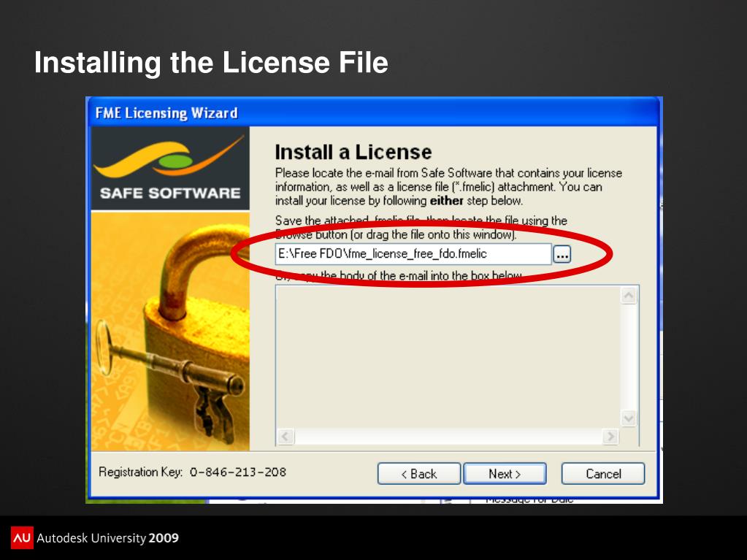Click inside the e-mail body text box

[x=448, y=357]
